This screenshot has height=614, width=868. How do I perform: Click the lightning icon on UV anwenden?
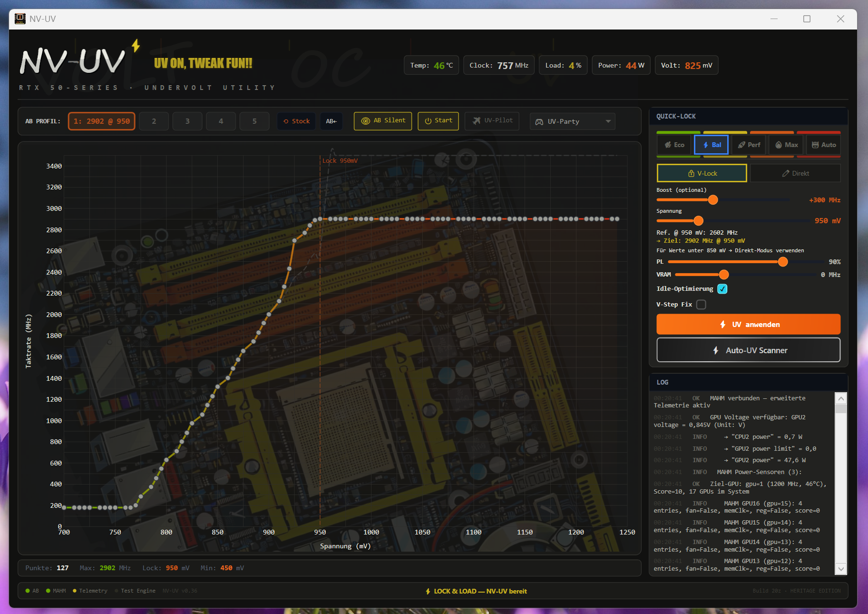722,325
